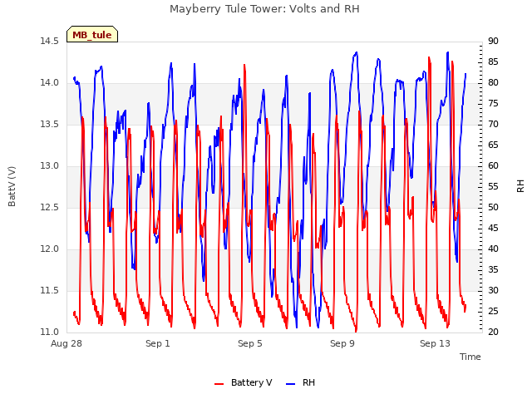Click the 55 right axis value
This screenshot has height=399, width=532.
493,186
